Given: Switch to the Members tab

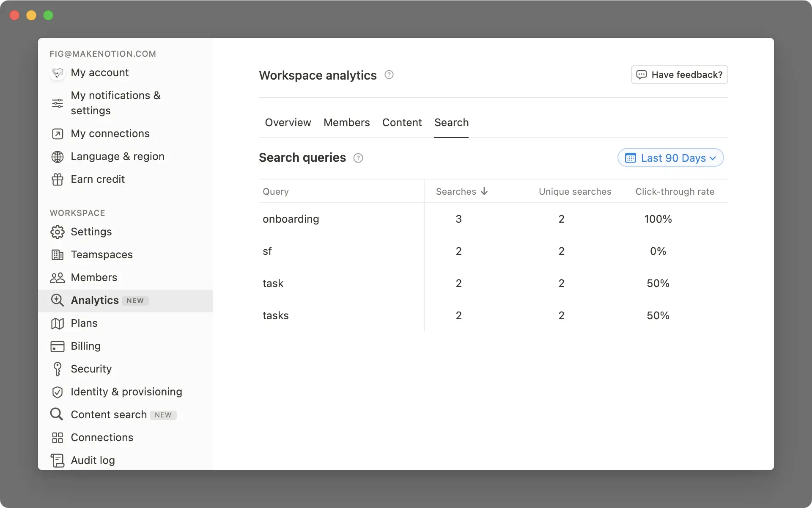Looking at the screenshot, I should pyautogui.click(x=346, y=122).
